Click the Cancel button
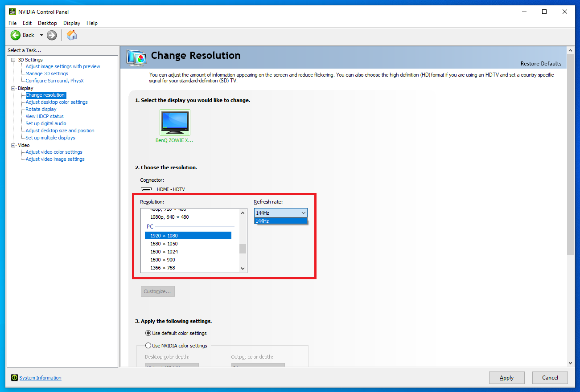The width and height of the screenshot is (580, 392). pos(550,378)
